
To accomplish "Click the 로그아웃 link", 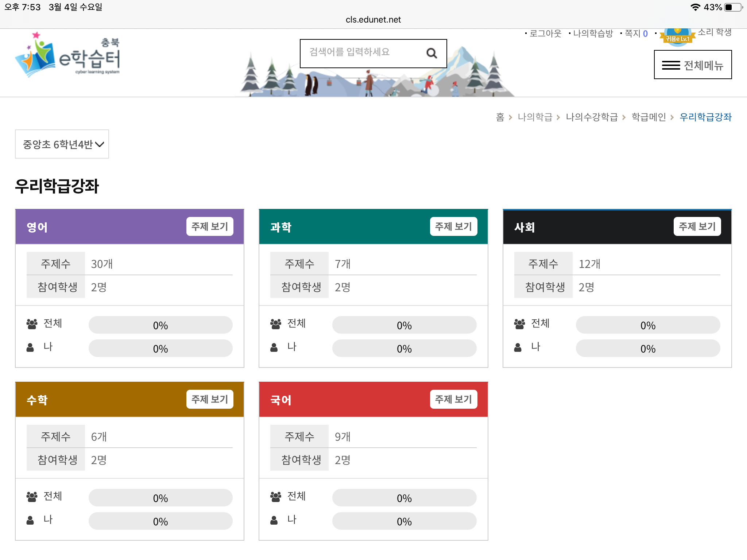I will tap(545, 34).
